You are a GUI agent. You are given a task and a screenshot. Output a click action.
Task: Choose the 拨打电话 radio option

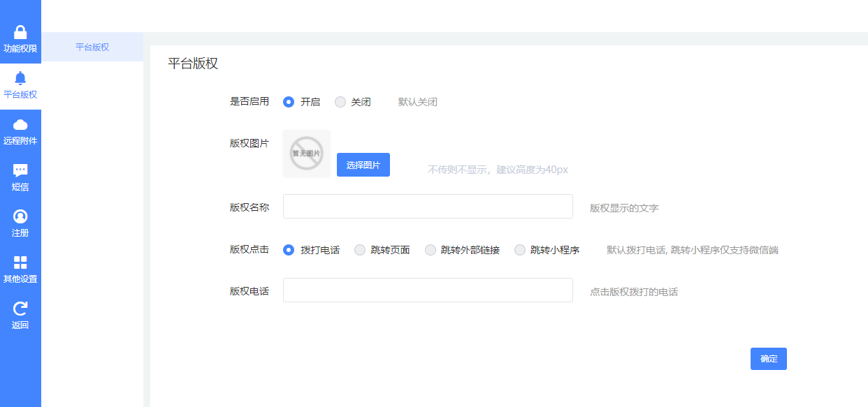(x=289, y=250)
